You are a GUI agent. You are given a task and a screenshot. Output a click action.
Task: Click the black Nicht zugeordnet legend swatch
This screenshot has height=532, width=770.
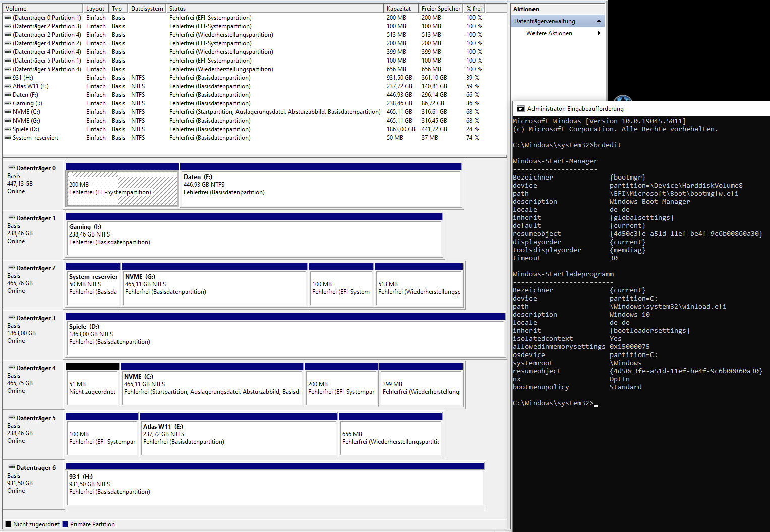(x=8, y=524)
